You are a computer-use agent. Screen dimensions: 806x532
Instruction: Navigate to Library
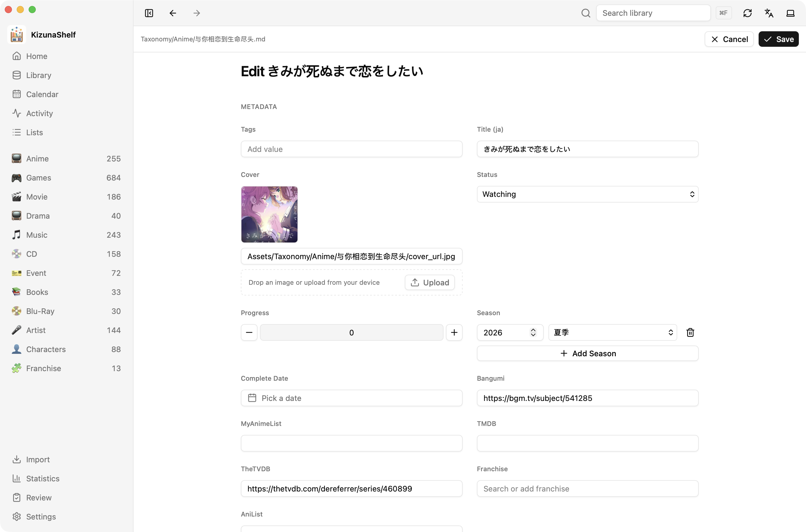(x=66, y=75)
